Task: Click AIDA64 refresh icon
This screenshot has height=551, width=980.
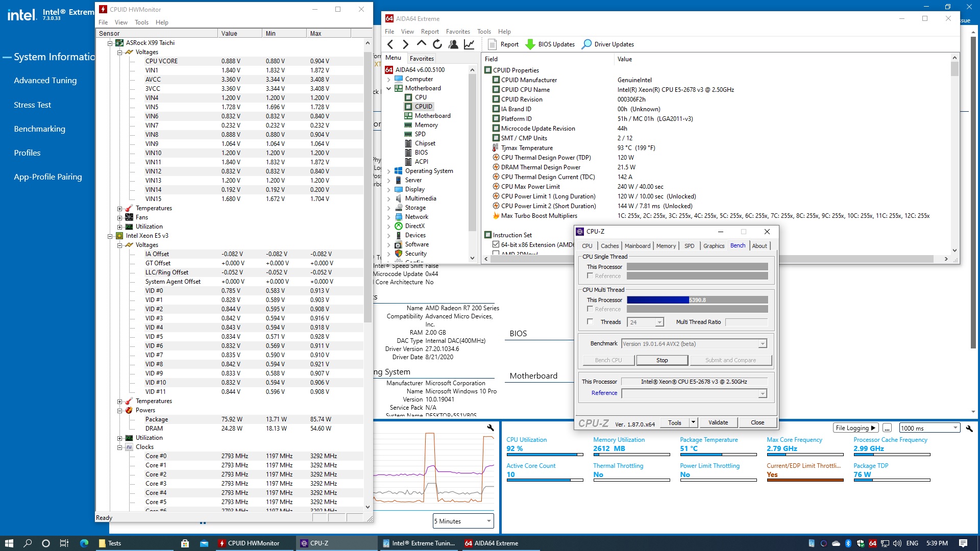Action: [437, 44]
